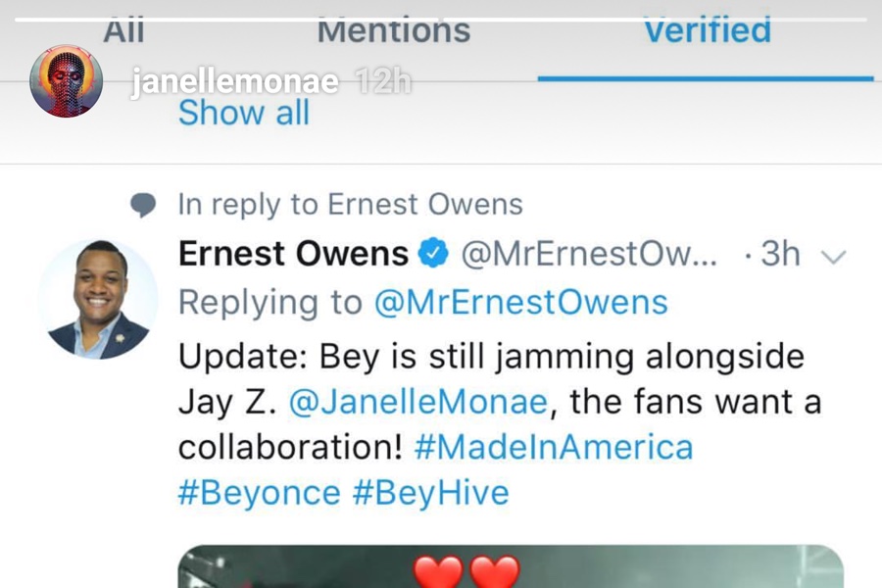882x588 pixels.
Task: Tap the story progress bar at top
Action: pos(441,20)
